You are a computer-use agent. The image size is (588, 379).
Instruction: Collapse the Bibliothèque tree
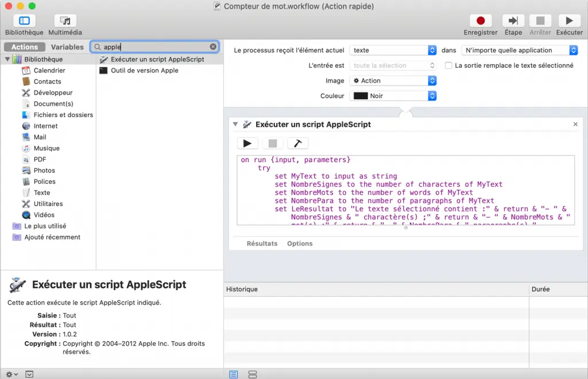point(7,59)
